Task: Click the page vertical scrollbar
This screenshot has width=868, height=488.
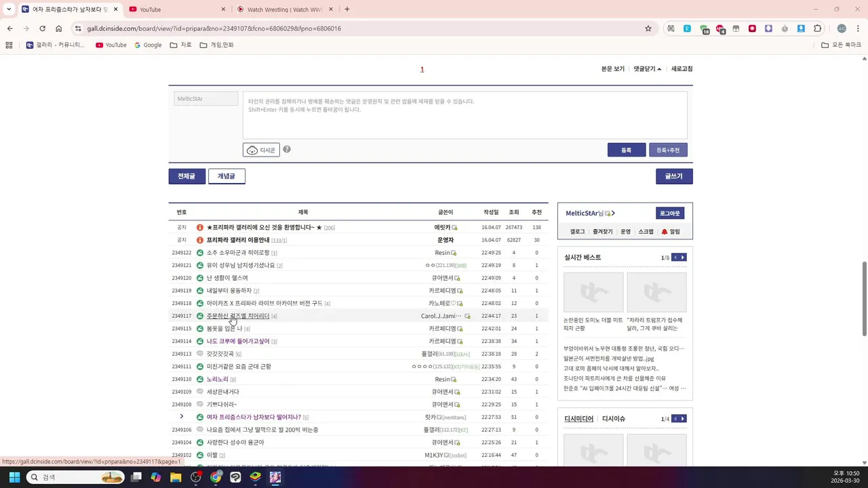Action: pos(865,298)
